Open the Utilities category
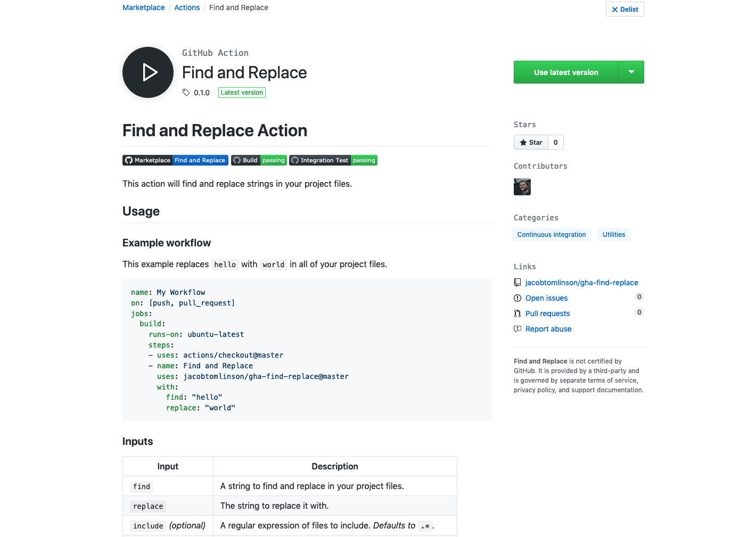The width and height of the screenshot is (756, 537). coord(613,234)
